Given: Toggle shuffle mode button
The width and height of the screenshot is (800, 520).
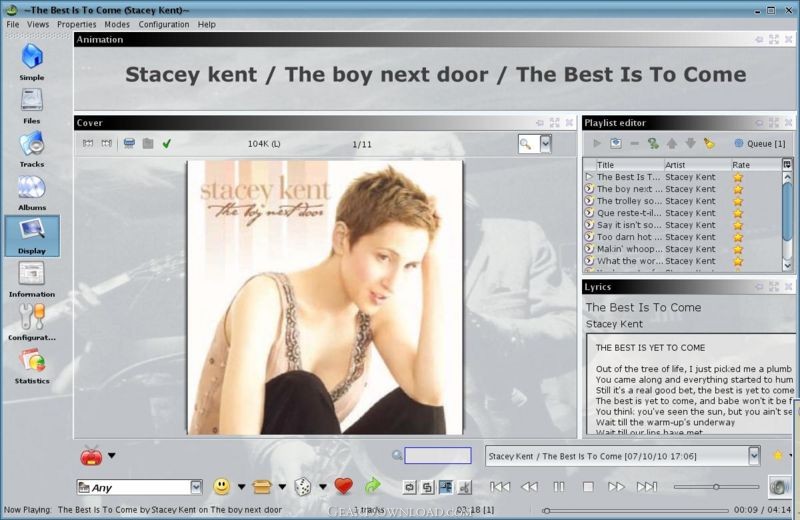Looking at the screenshot, I should click(428, 488).
